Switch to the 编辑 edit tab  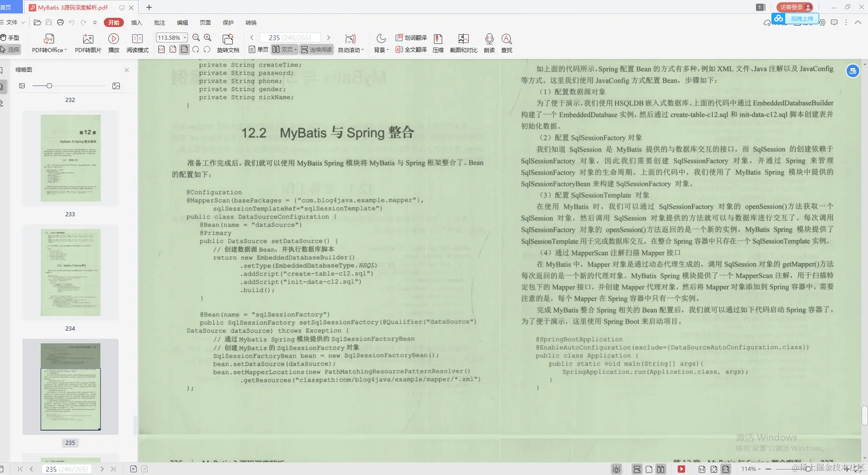(182, 22)
